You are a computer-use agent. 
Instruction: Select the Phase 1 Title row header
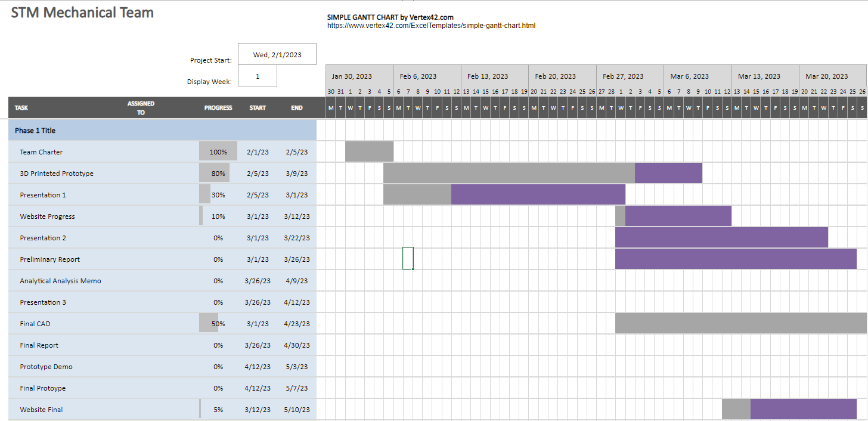(35, 131)
